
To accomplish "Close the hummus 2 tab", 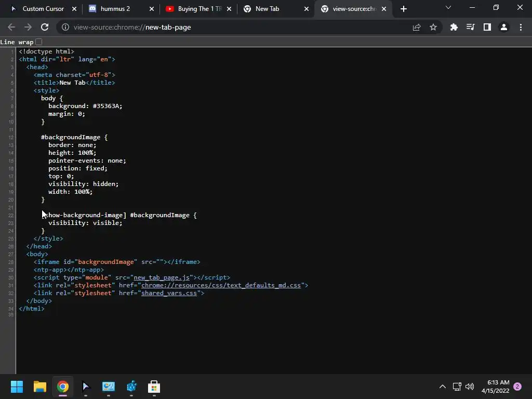I will click(152, 9).
